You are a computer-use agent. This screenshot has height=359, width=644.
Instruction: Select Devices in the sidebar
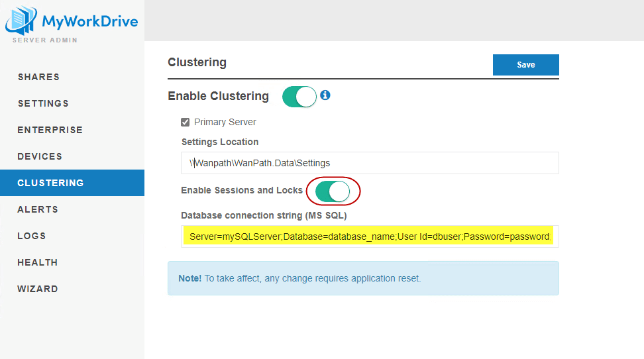[40, 156]
